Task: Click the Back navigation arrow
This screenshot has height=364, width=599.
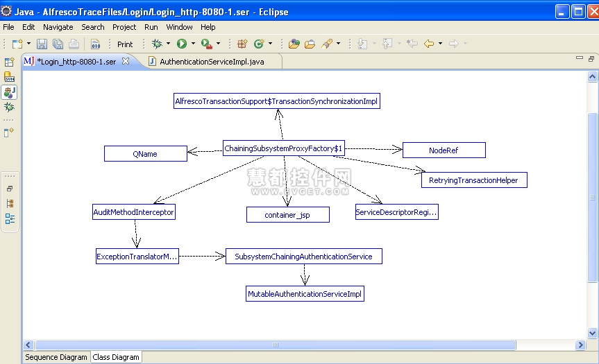Action: click(x=429, y=44)
